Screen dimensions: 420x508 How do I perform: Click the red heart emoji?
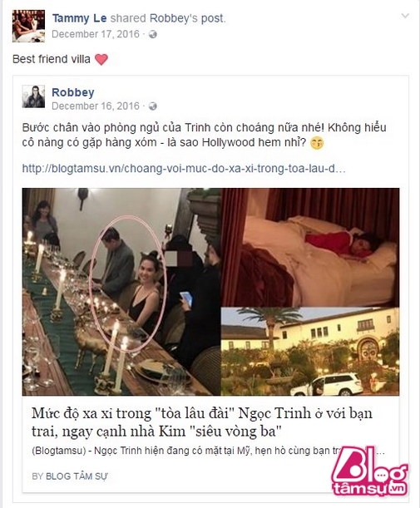click(x=101, y=59)
